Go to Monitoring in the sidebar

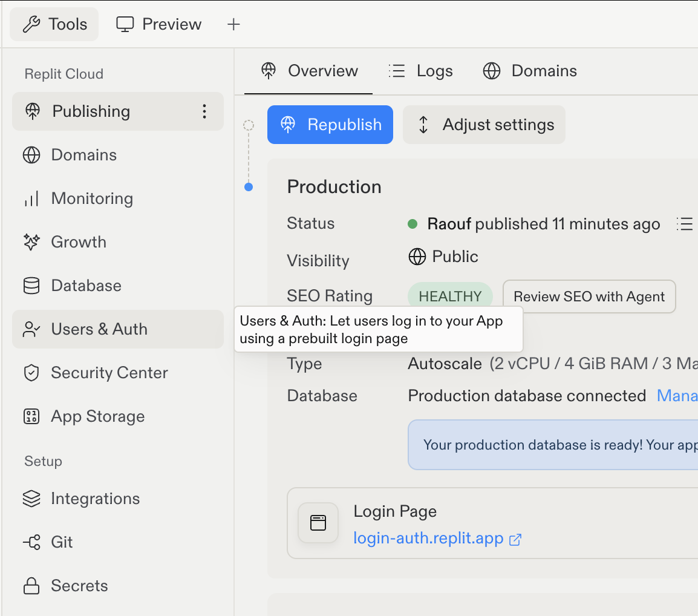click(117, 198)
